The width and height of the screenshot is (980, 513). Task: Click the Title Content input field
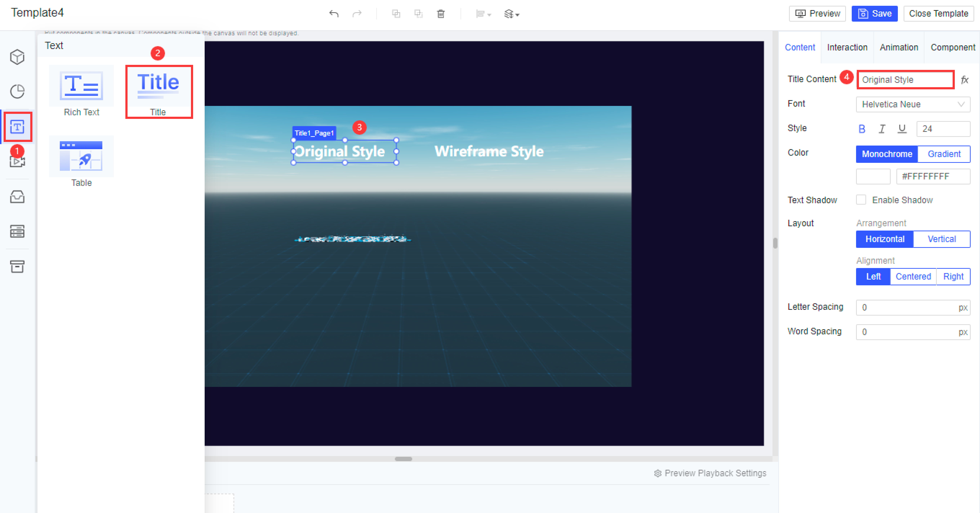(x=905, y=79)
